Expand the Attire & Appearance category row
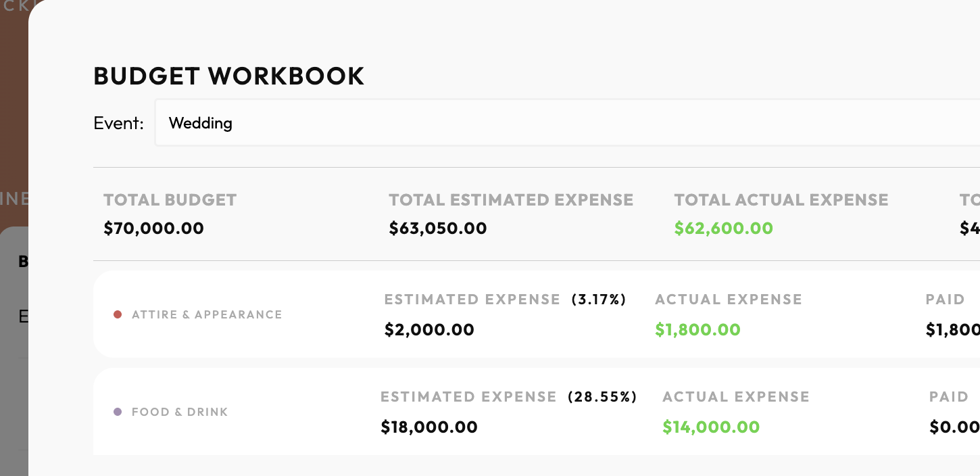This screenshot has width=980, height=476. coord(537,314)
